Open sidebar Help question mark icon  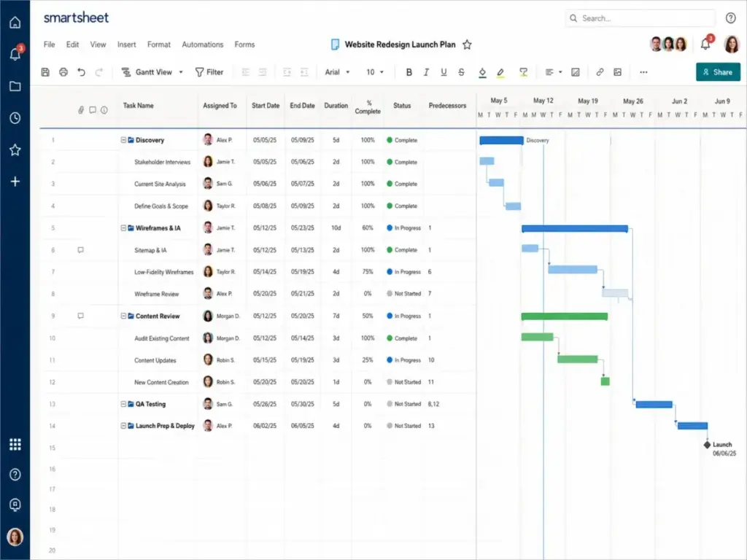pos(15,474)
